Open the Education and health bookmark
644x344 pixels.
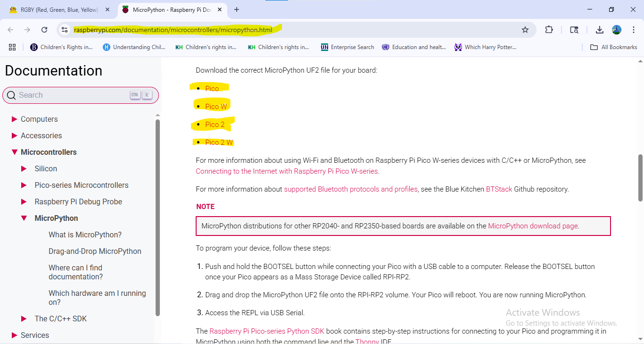click(414, 47)
